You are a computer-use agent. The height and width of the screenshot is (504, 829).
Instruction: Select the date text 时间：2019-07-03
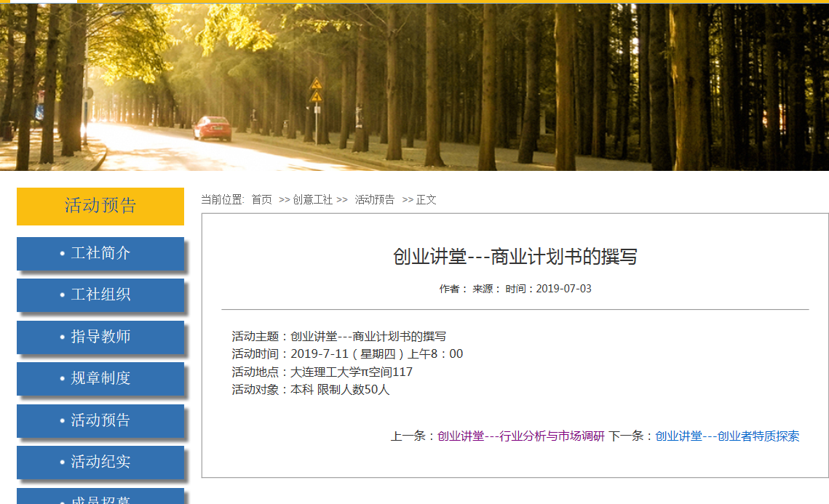[x=548, y=289]
